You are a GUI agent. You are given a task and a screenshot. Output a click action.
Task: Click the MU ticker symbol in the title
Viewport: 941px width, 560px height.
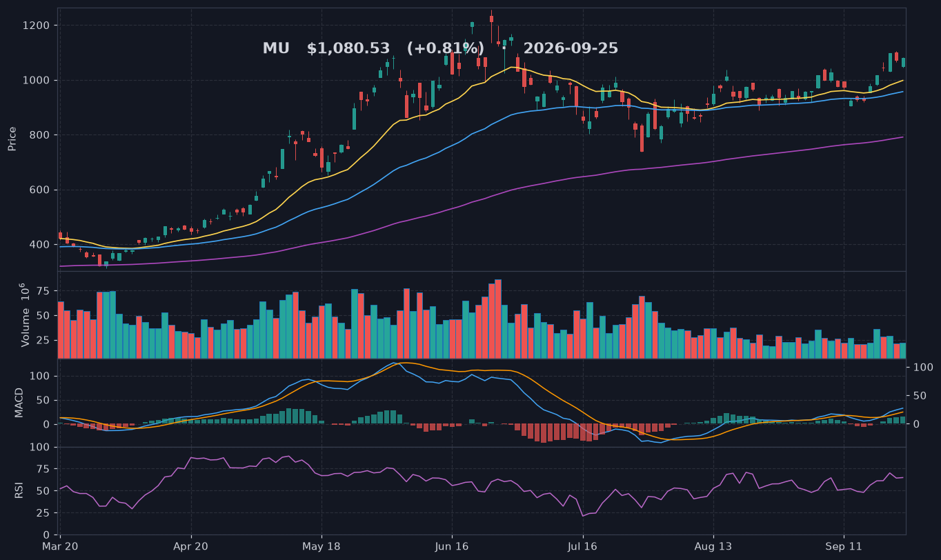click(x=276, y=49)
